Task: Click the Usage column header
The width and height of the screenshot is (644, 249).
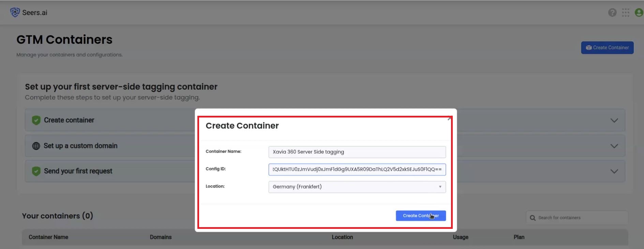Action: tap(461, 237)
